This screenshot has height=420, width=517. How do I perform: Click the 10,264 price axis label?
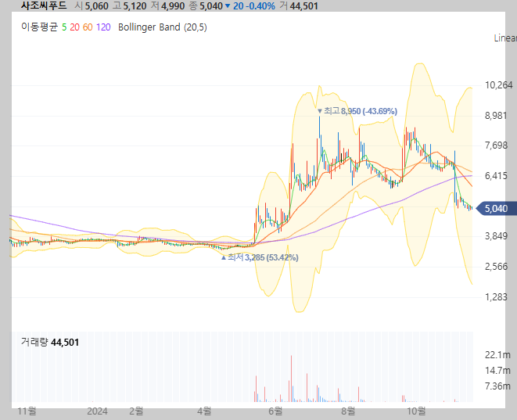click(498, 85)
